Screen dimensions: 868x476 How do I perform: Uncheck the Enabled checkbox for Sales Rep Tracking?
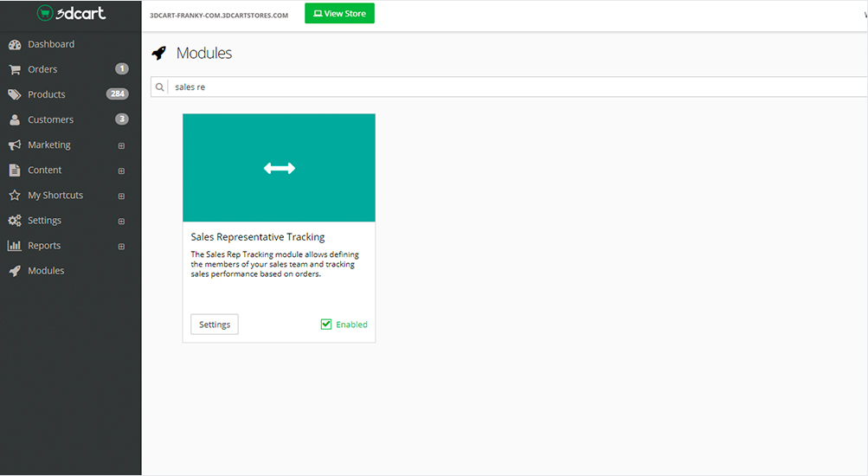326,325
